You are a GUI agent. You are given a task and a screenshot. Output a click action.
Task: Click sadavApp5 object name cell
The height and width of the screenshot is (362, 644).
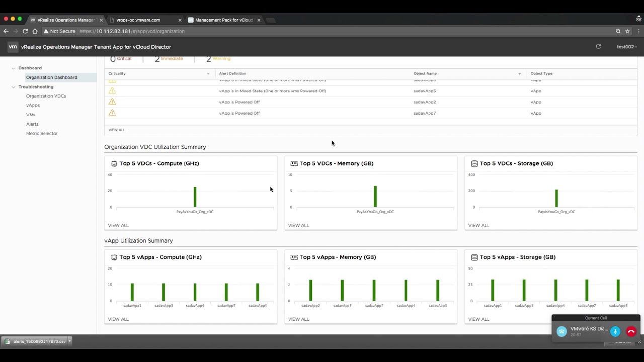point(425,91)
